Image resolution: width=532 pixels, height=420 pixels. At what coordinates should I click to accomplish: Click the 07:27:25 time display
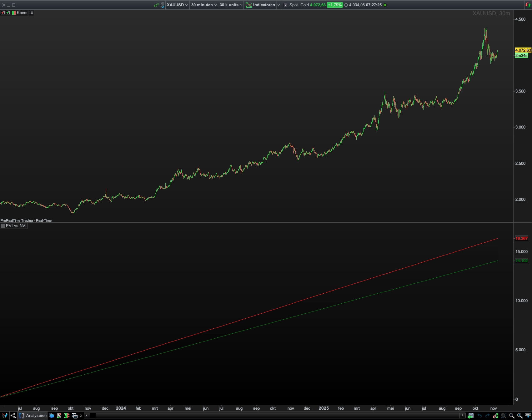(374, 5)
